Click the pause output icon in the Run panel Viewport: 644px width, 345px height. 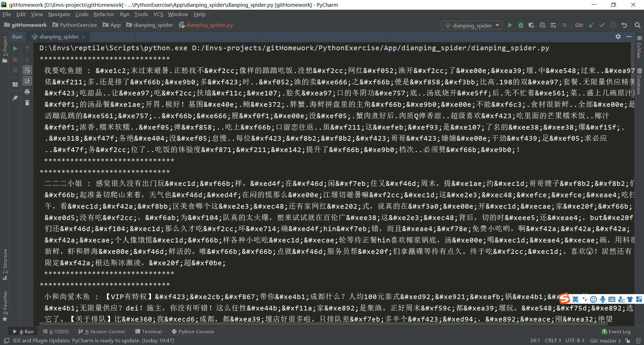[x=15, y=70]
